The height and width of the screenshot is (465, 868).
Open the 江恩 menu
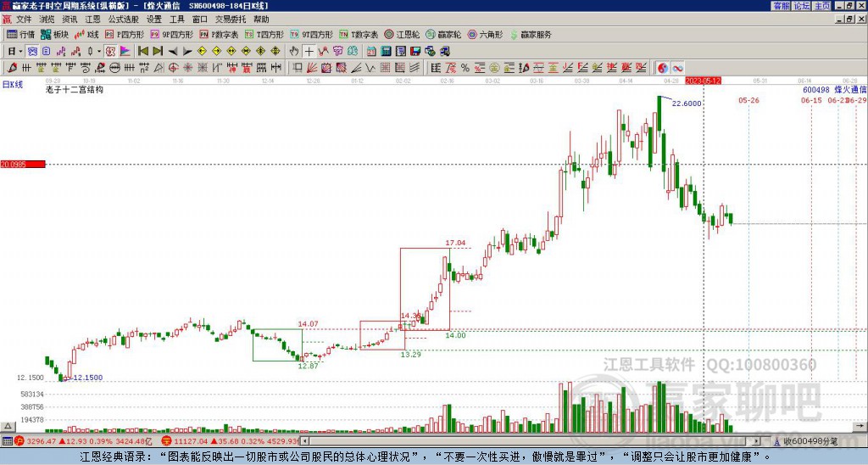click(x=92, y=20)
